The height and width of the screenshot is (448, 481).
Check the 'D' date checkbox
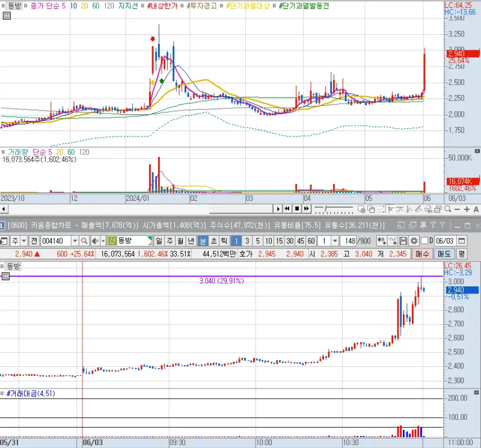(x=424, y=241)
